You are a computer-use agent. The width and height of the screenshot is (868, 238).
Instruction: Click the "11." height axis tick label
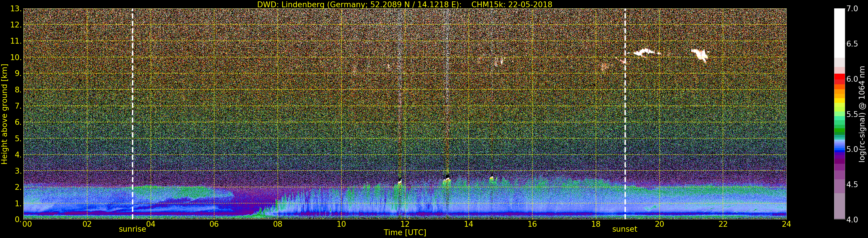tap(16, 41)
